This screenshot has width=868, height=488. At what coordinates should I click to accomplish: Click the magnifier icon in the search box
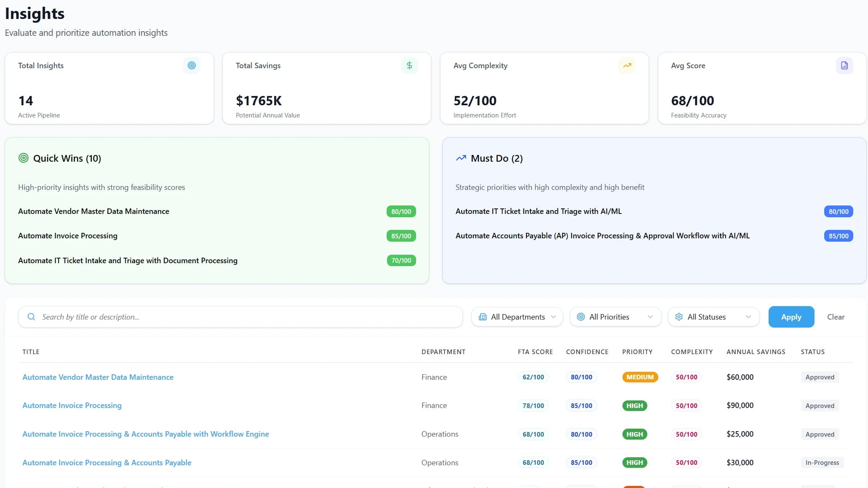31,317
